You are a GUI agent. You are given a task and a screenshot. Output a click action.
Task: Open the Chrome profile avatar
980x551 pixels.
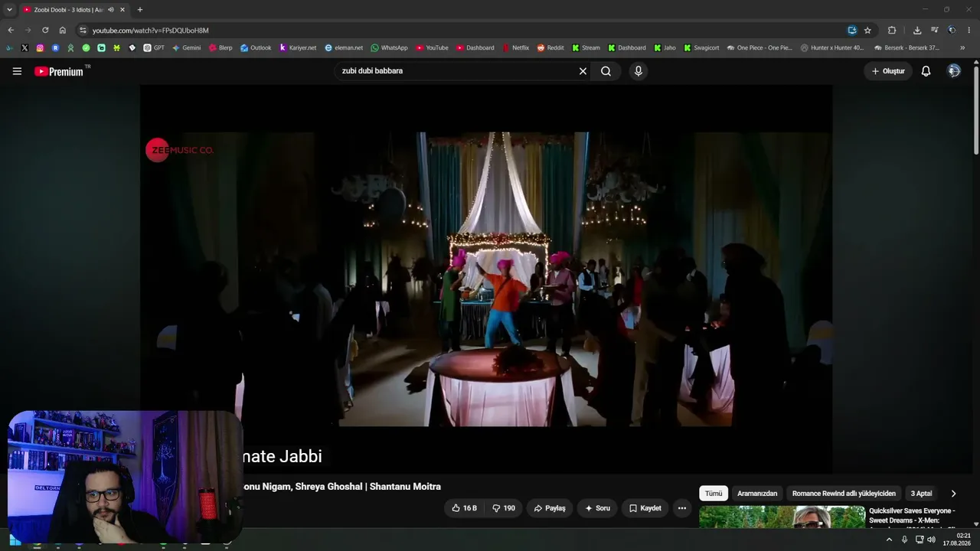point(952,31)
